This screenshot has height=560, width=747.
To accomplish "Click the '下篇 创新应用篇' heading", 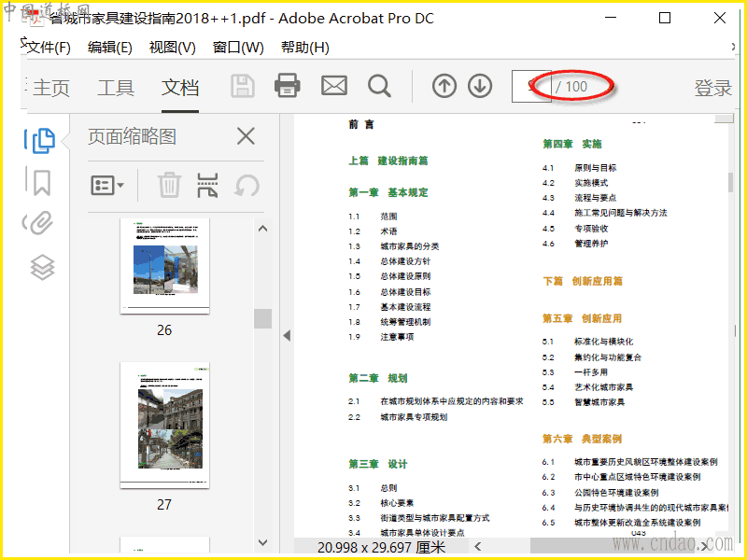I will point(583,281).
